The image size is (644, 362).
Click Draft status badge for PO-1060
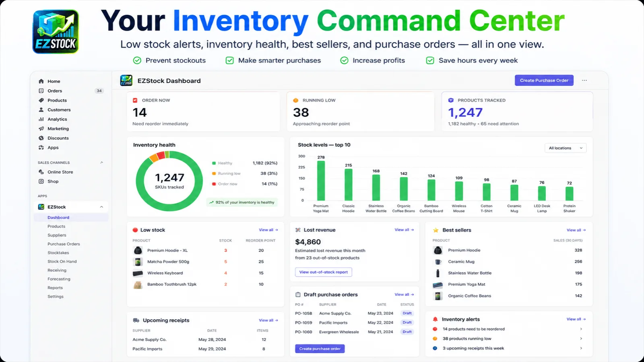point(407,332)
